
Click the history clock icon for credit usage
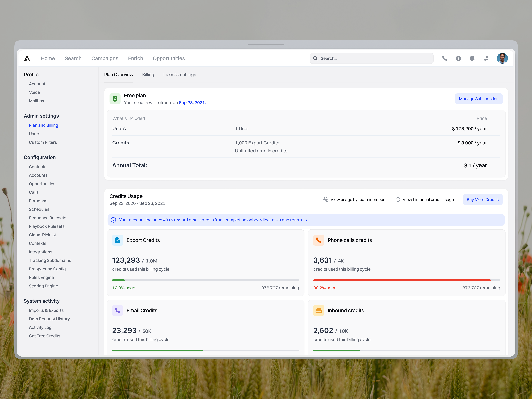click(398, 199)
